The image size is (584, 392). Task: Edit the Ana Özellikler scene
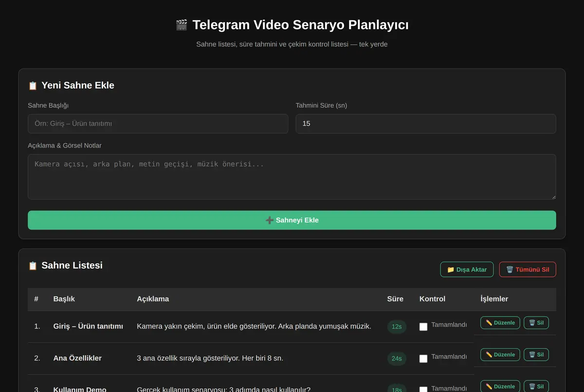pyautogui.click(x=500, y=355)
